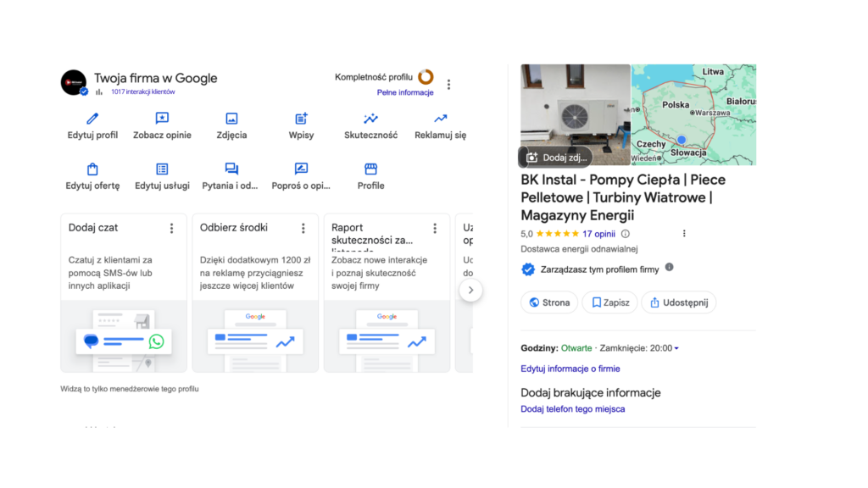Click the Edytuj usługi list icon
This screenshot has height=488, width=868.
[x=162, y=169]
